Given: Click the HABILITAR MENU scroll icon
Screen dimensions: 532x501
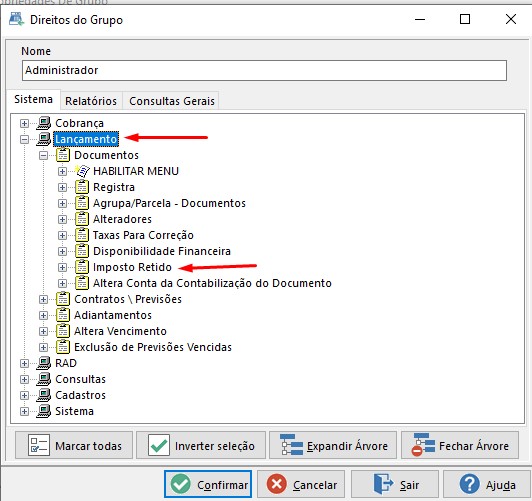Looking at the screenshot, I should 82,171.
